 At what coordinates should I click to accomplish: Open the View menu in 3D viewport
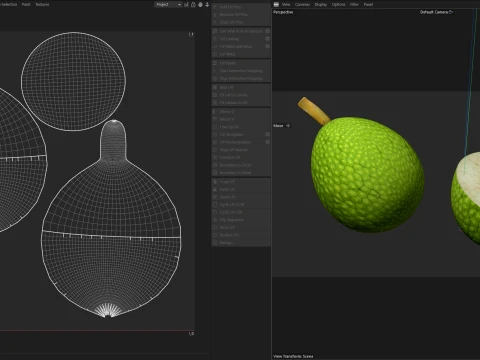click(x=286, y=5)
